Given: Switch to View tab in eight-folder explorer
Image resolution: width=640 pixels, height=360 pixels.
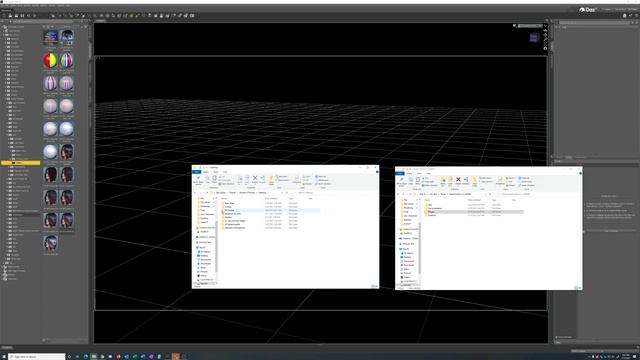Looking at the screenshot, I should click(x=225, y=172).
